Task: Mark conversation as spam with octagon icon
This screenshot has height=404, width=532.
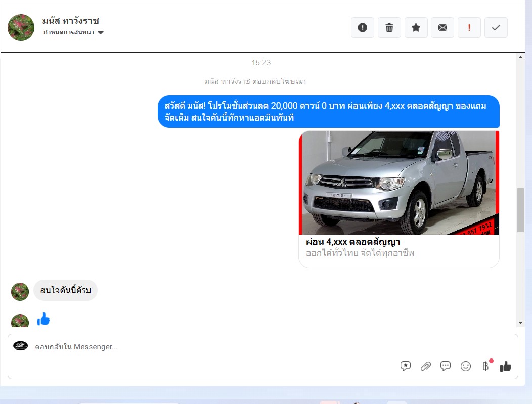Action: point(362,28)
